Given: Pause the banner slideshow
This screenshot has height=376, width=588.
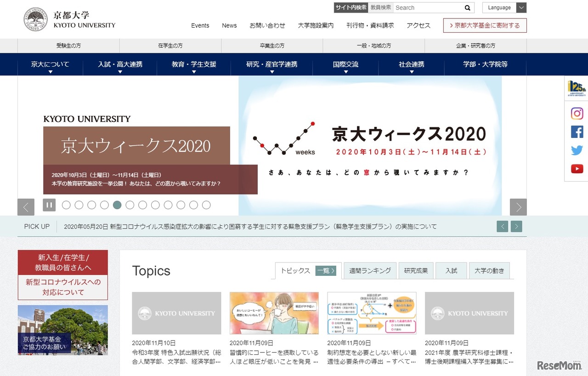Looking at the screenshot, I should coord(49,205).
